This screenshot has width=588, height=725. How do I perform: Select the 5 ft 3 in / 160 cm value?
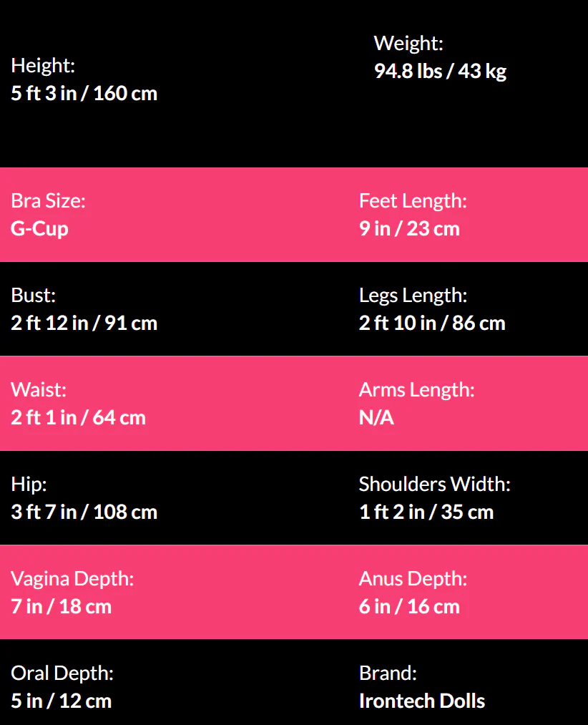coord(84,94)
